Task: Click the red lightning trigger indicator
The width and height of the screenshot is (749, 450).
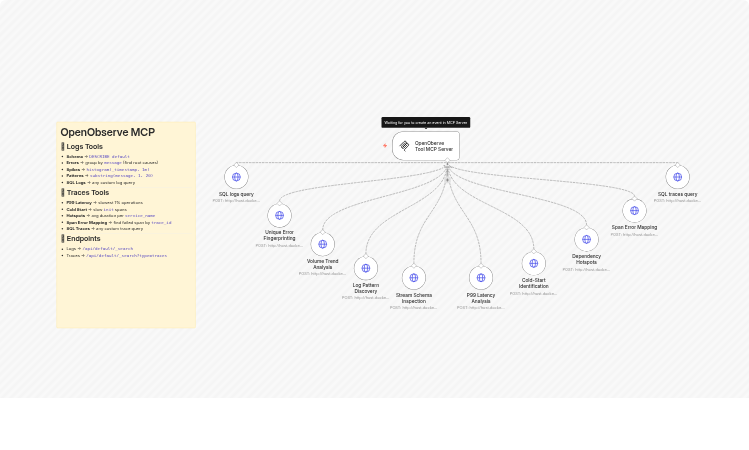Action: coord(385,146)
